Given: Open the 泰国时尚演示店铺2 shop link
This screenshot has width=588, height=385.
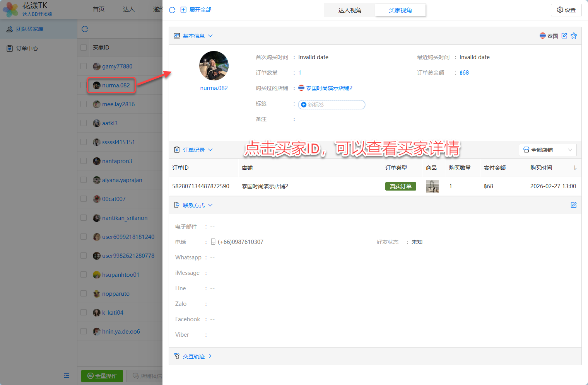Looking at the screenshot, I should pos(329,88).
